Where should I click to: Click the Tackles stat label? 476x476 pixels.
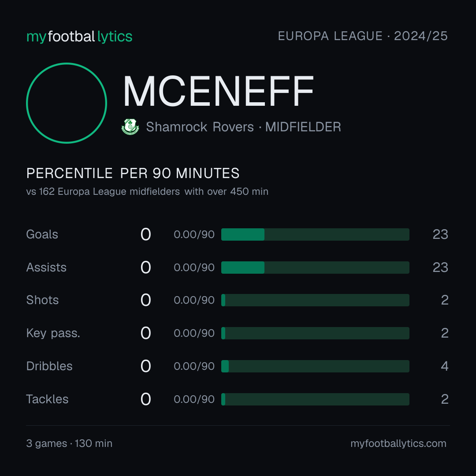click(x=47, y=399)
